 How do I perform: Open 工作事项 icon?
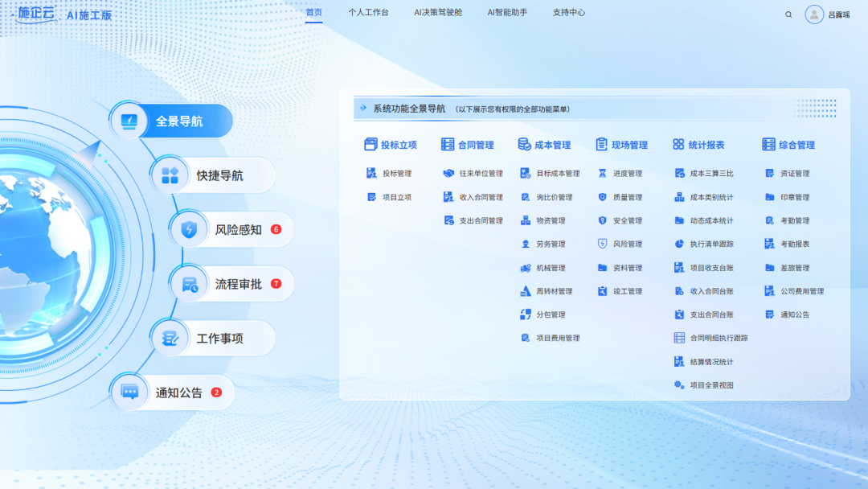click(170, 338)
